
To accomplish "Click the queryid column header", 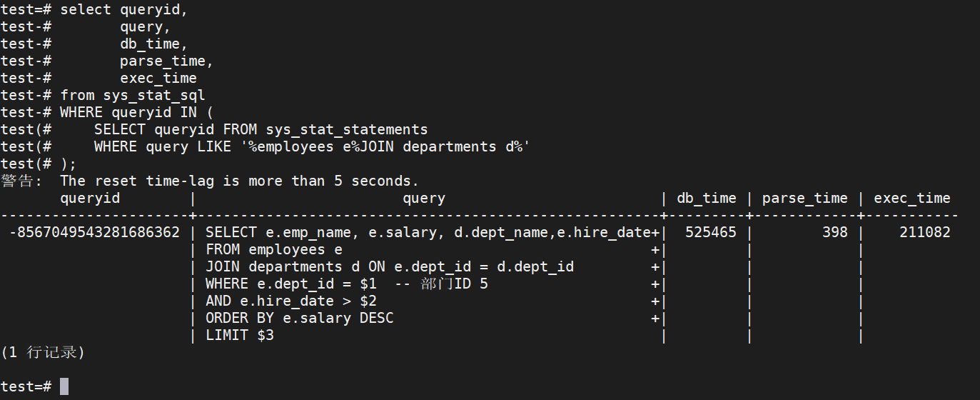I will [90, 199].
